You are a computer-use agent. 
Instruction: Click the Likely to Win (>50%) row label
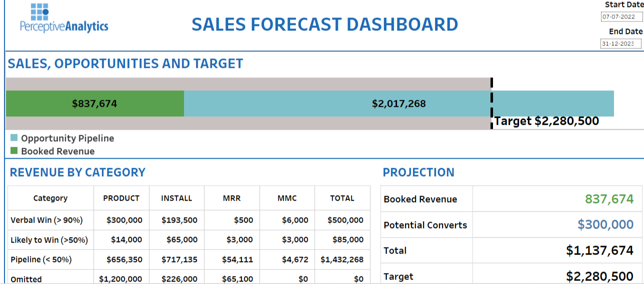(49, 240)
